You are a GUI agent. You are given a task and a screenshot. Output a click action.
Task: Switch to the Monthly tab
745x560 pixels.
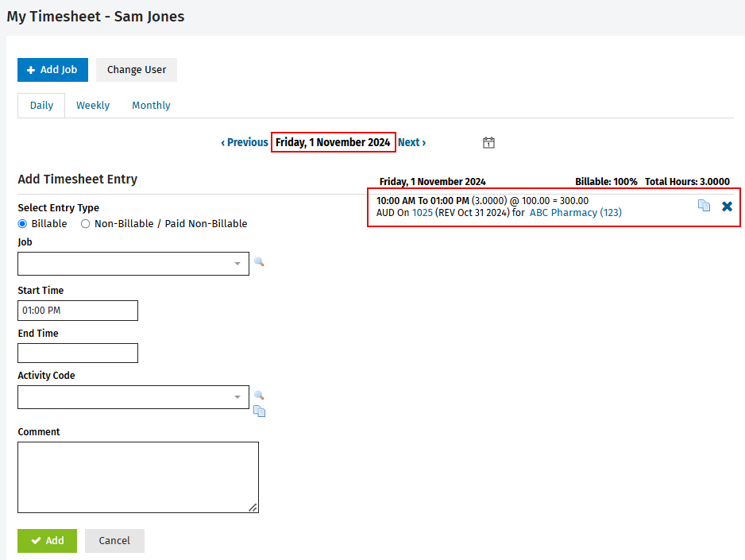coord(151,106)
